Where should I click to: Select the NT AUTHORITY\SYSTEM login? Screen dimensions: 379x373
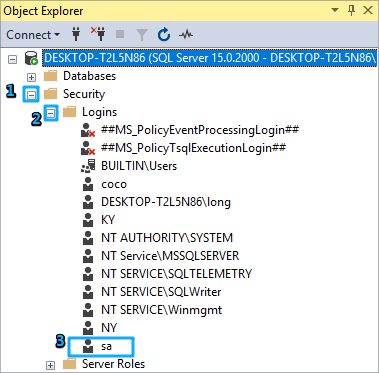[167, 238]
